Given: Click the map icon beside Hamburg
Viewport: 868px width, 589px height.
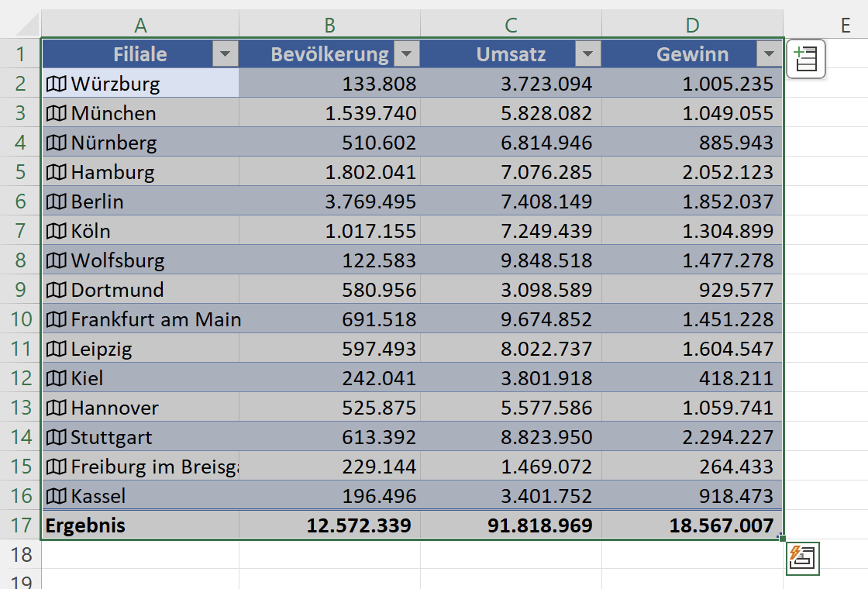Looking at the screenshot, I should (56, 171).
